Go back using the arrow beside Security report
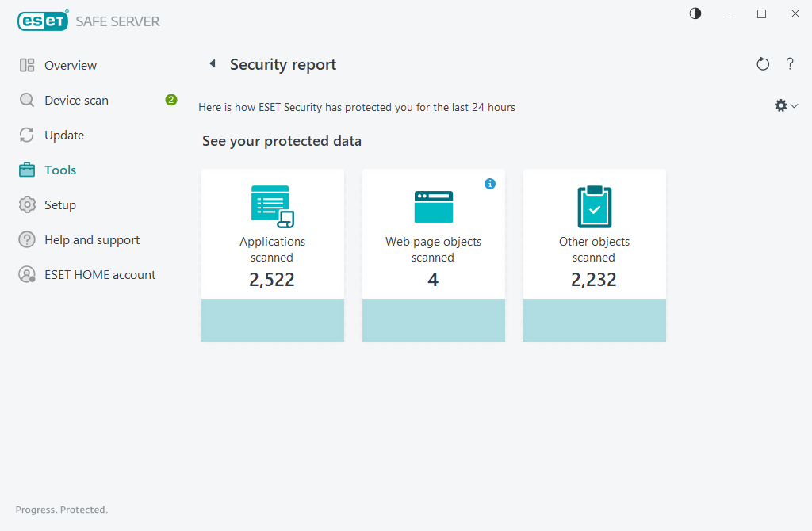Viewport: 812px width, 531px height. [x=213, y=63]
